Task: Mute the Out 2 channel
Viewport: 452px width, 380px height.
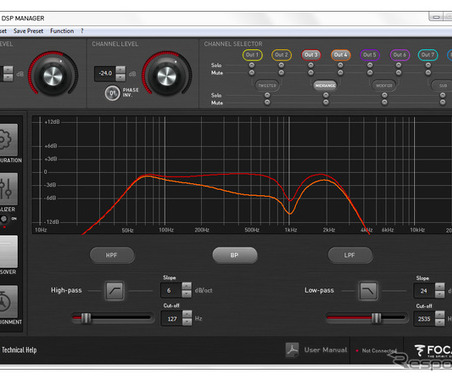Action: click(281, 72)
